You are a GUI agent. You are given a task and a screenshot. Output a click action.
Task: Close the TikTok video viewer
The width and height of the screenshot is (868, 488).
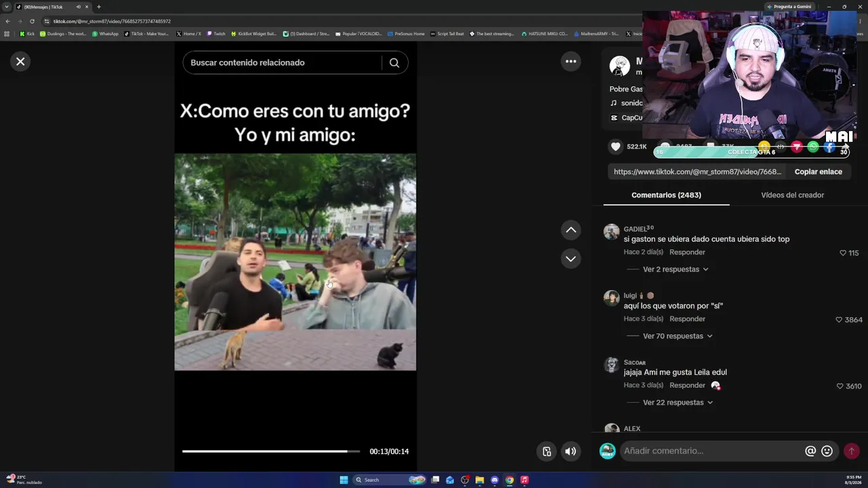[x=20, y=62]
